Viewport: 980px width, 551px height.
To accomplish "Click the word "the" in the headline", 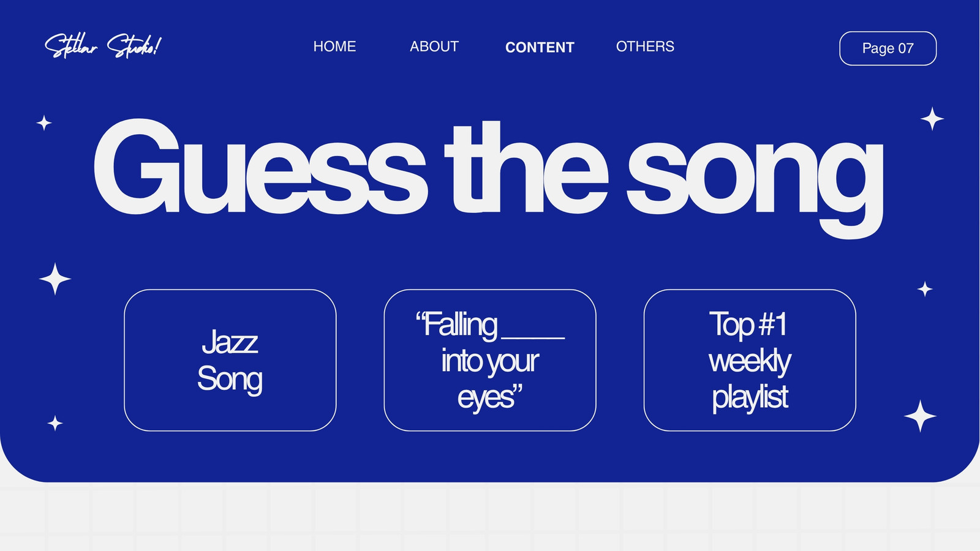I will point(527,167).
